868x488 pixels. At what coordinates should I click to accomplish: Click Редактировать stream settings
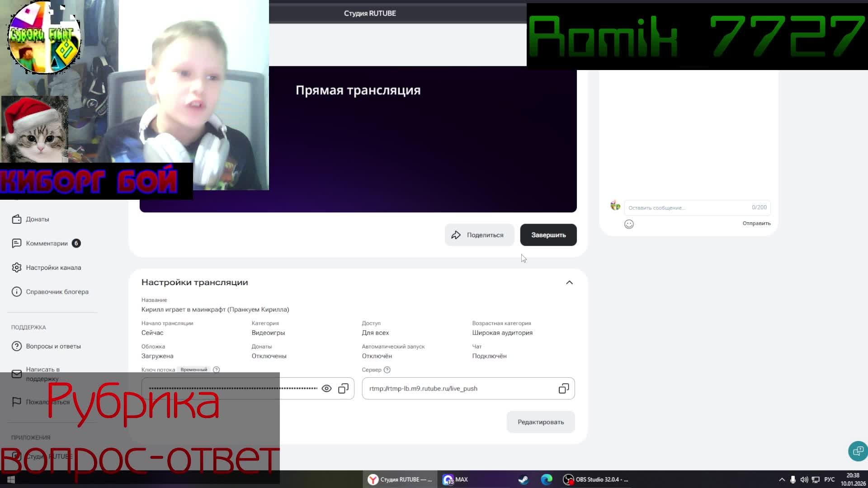coord(541,422)
